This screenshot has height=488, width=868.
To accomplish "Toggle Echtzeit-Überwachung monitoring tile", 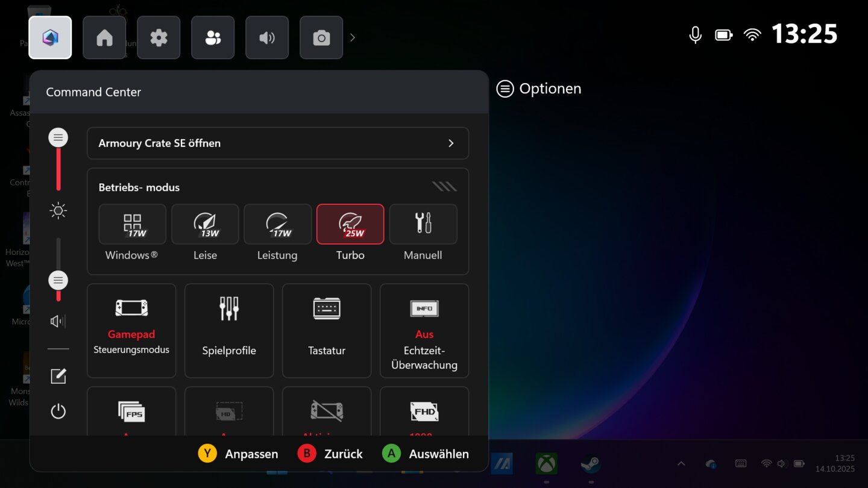I will pyautogui.click(x=424, y=331).
